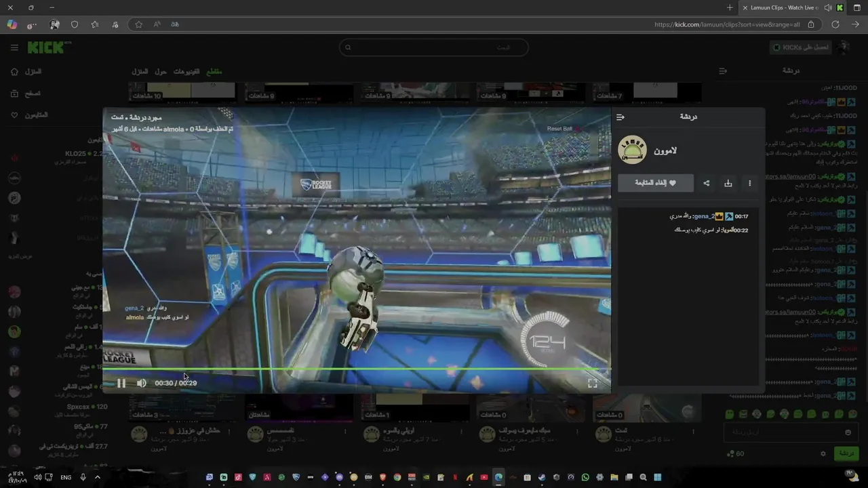The width and height of the screenshot is (868, 488).
Task: Open the browser shield icon
Action: tap(75, 24)
